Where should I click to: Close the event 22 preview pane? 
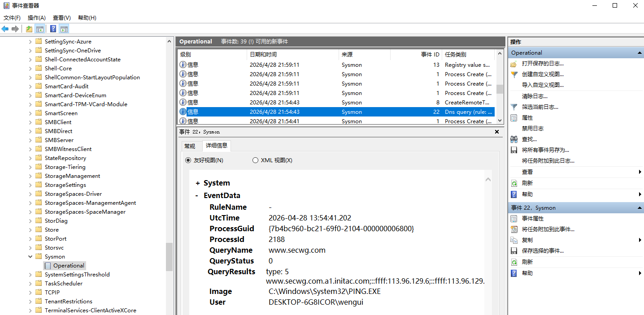point(497,132)
